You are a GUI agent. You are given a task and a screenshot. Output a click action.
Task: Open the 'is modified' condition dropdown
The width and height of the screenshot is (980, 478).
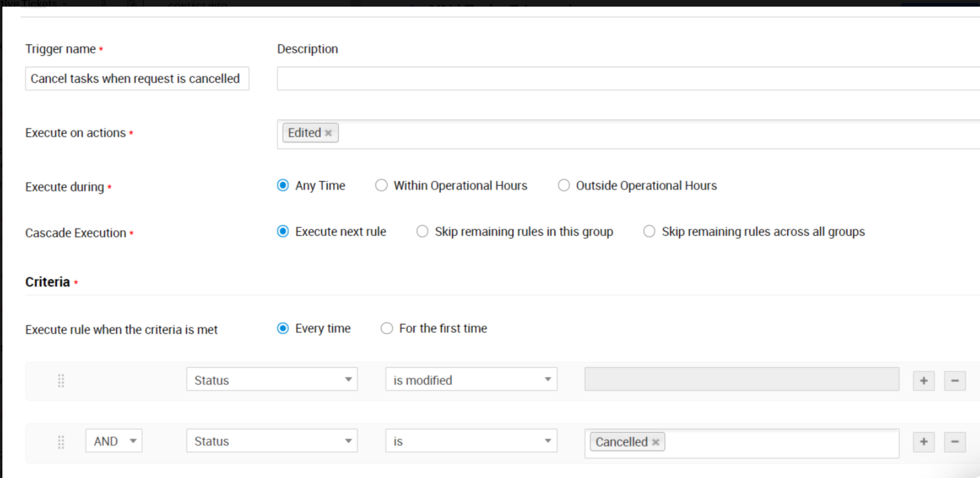pos(471,380)
